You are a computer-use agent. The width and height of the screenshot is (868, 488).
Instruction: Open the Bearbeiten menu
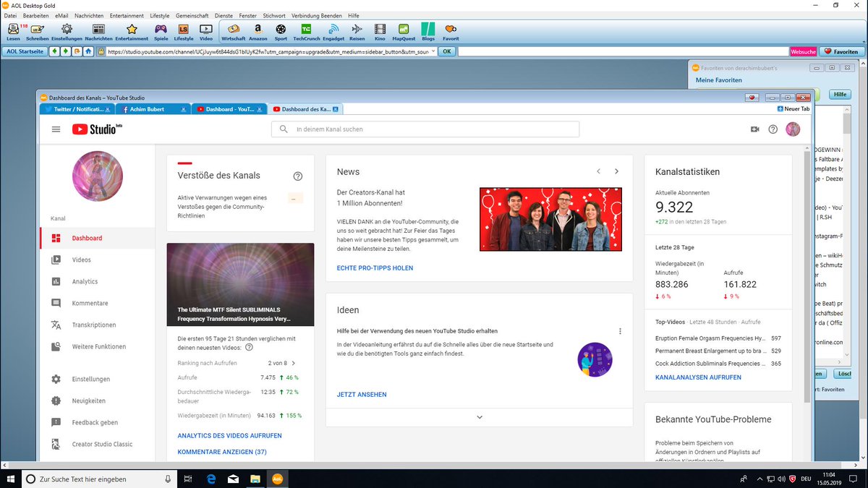pos(36,15)
